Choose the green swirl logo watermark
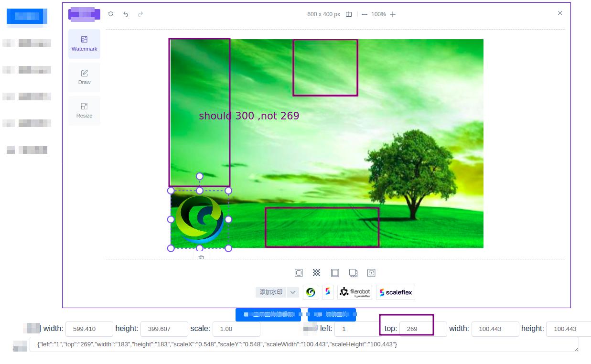This screenshot has width=591, height=364. point(310,292)
